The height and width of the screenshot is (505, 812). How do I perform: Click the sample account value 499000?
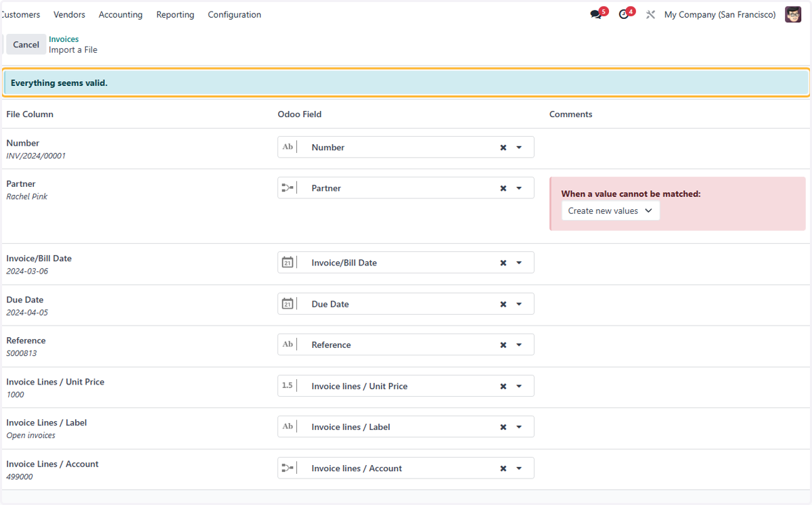tap(20, 477)
